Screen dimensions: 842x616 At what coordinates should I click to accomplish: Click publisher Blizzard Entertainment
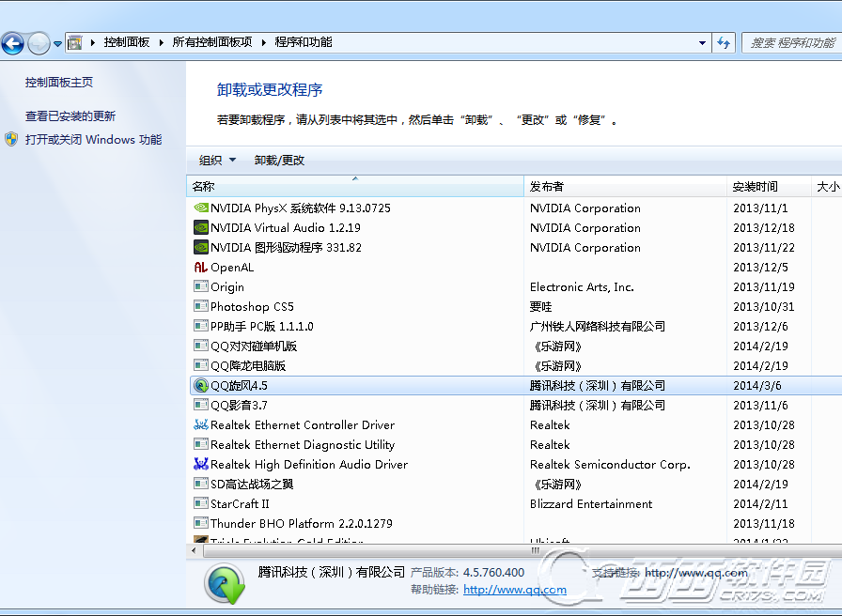coord(591,504)
